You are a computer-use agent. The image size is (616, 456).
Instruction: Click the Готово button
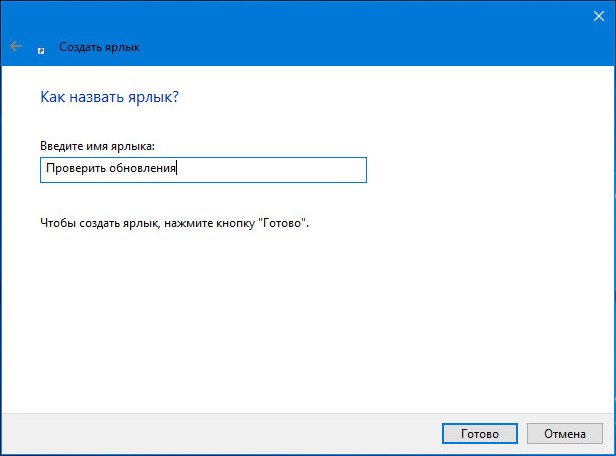(480, 434)
